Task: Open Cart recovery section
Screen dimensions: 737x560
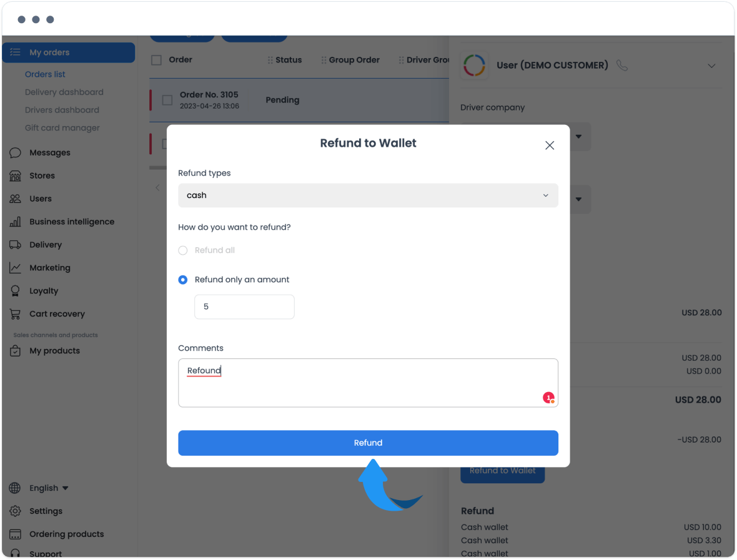Action: point(57,314)
